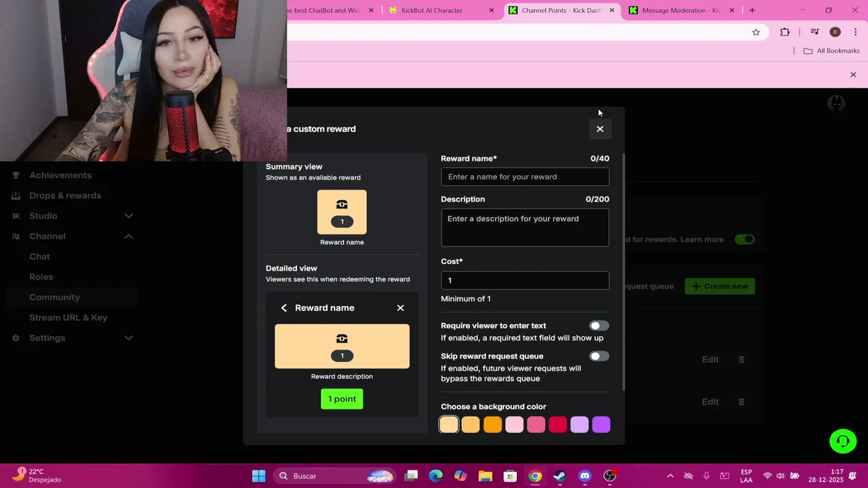Open Task View on the taskbar
The height and width of the screenshot is (488, 868).
click(x=411, y=476)
